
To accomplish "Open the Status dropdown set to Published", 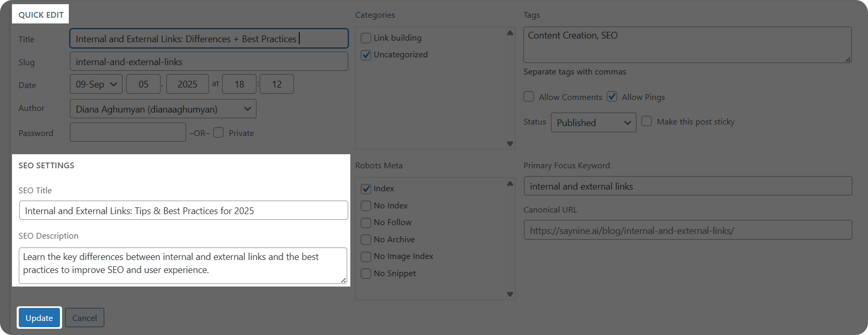I will pyautogui.click(x=593, y=122).
